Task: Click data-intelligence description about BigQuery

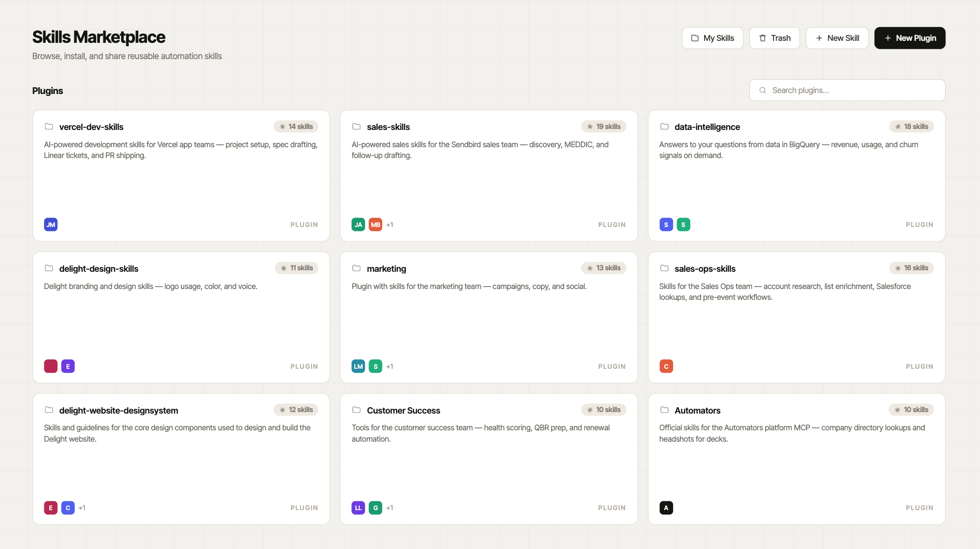Action: (x=788, y=150)
